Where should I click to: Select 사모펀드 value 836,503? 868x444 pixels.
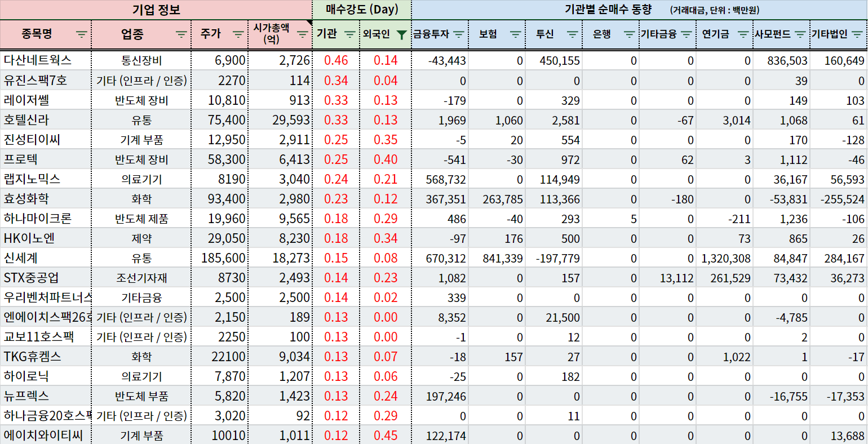point(781,60)
